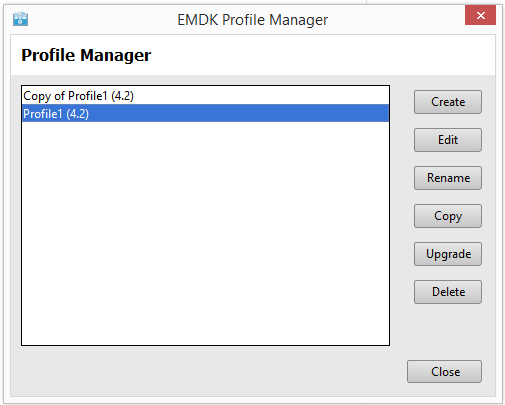Open the selected profile with Edit
Viewport: 505px width, 405px height.
click(448, 140)
